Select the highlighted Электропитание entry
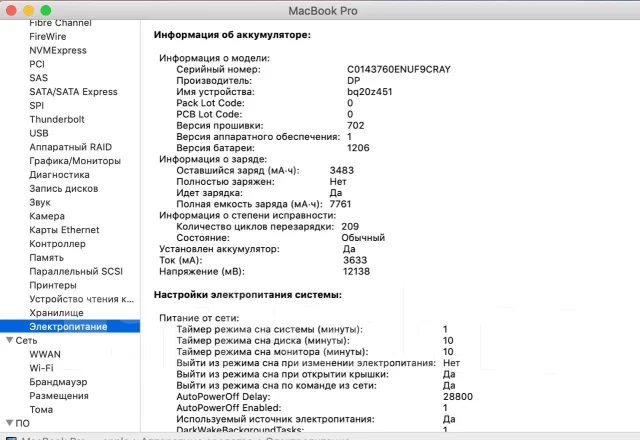The height and width of the screenshot is (440, 640). point(70,327)
